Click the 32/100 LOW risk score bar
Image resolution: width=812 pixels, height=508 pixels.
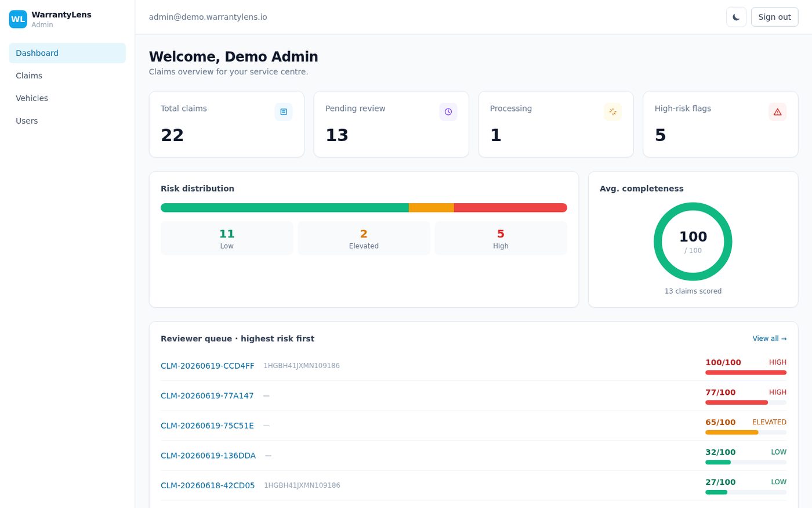tap(746, 462)
